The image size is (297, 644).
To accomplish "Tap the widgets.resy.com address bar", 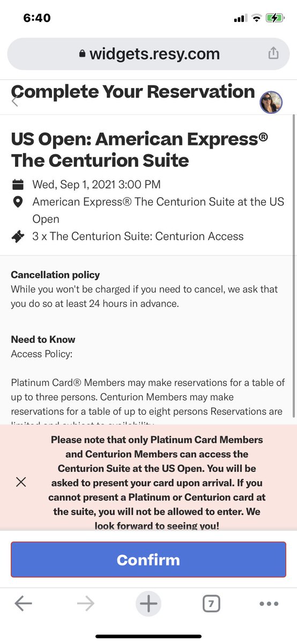I will point(148,54).
